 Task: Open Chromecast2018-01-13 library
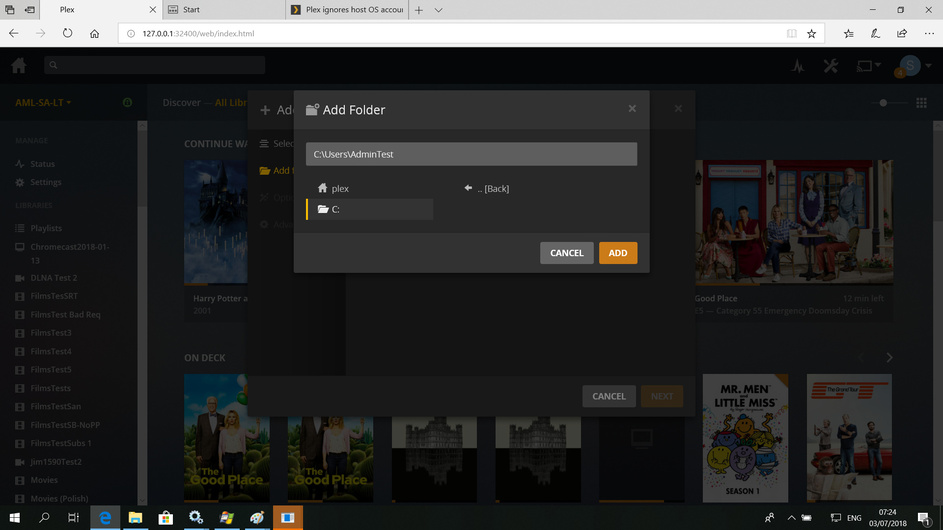coord(69,253)
